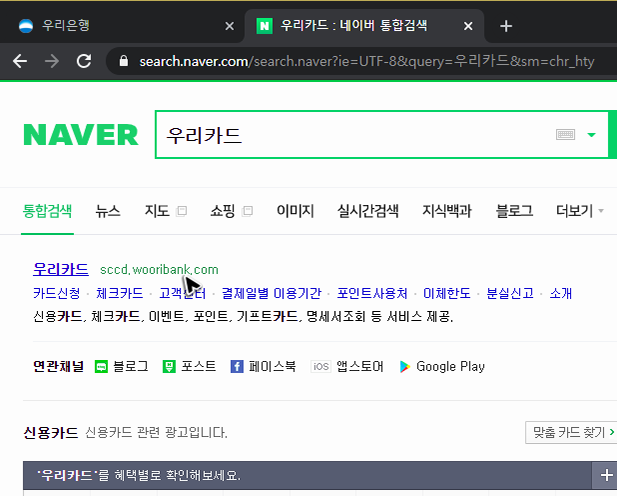Expand the search box autocomplete dropdown arrow
The height and width of the screenshot is (496, 617).
591,135
